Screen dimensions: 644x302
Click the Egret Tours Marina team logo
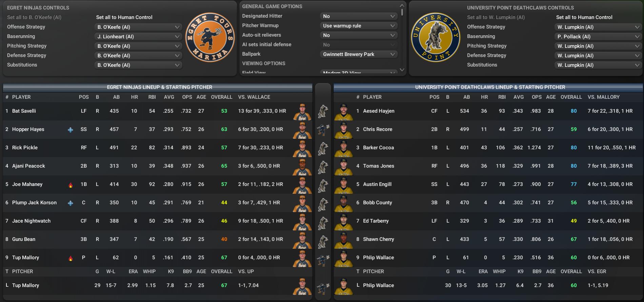coord(210,38)
